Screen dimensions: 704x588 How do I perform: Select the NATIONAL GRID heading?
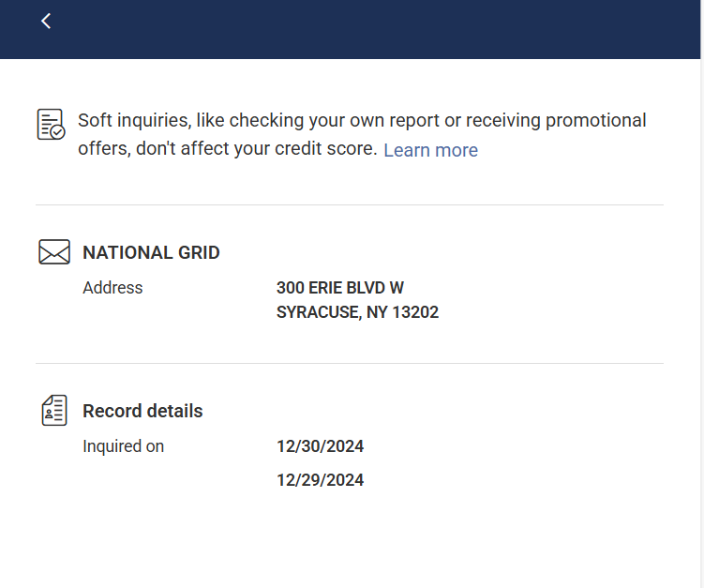[151, 252]
